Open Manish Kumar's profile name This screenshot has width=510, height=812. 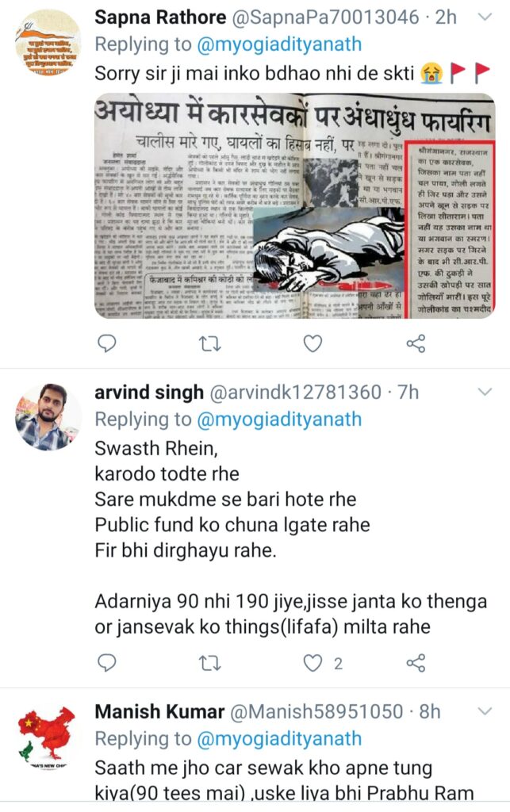point(159,711)
